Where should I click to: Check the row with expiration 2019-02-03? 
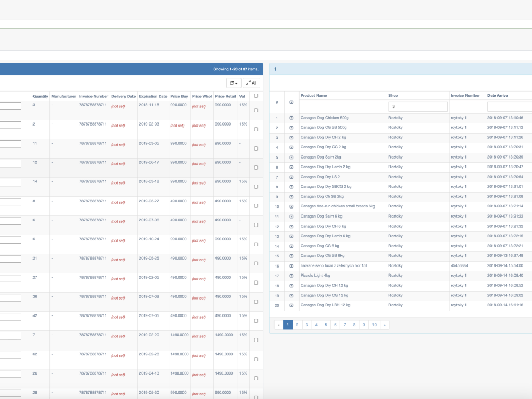pyautogui.click(x=256, y=129)
